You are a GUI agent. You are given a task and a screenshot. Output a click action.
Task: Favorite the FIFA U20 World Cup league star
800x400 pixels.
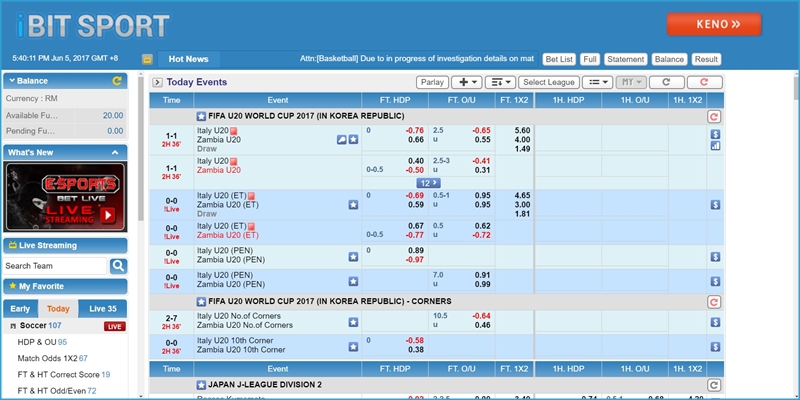click(x=201, y=117)
